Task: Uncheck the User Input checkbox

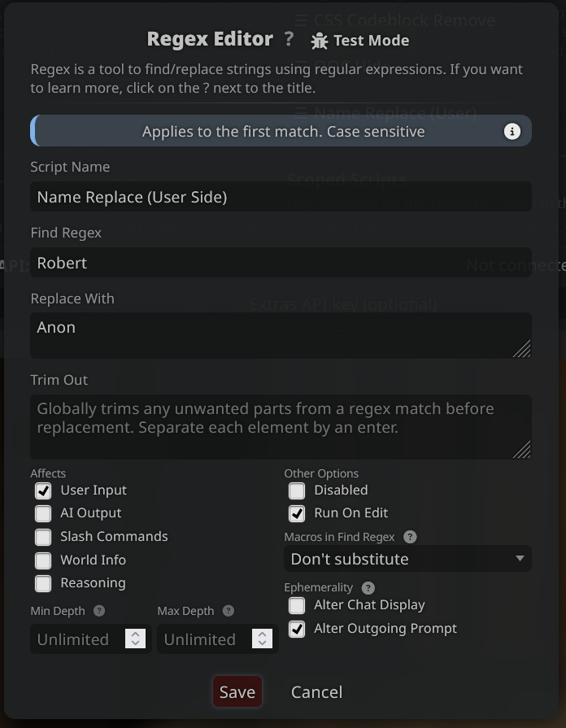Action: pos(43,490)
